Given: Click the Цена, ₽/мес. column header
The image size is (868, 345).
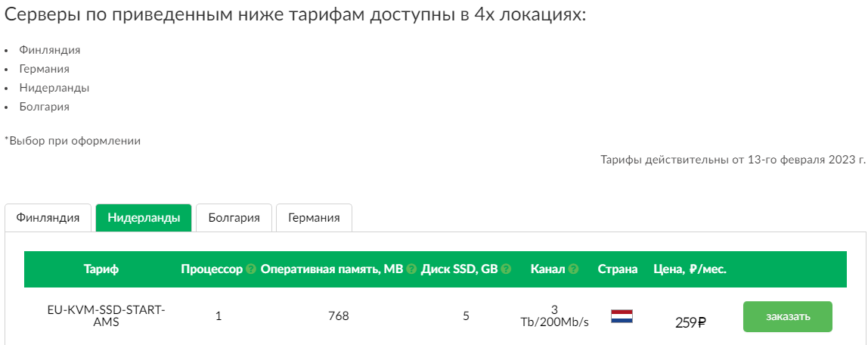Looking at the screenshot, I should point(690,269).
